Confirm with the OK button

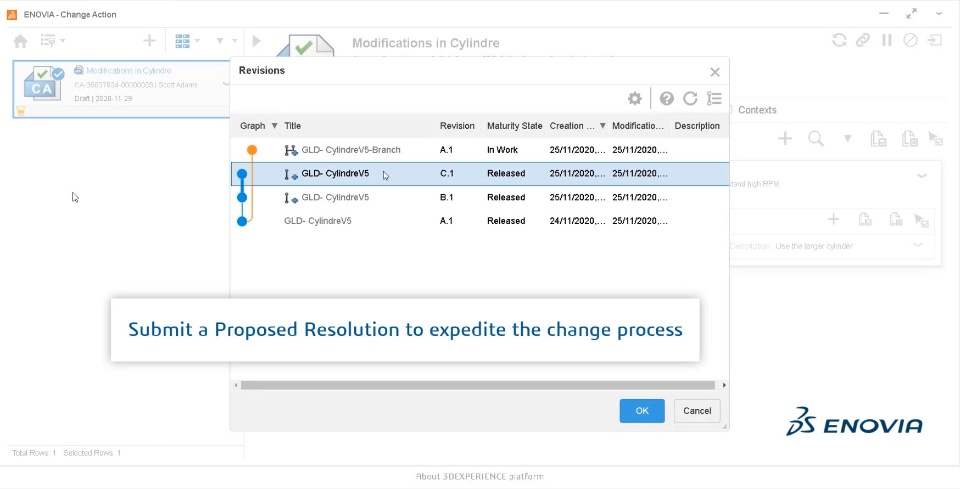point(642,411)
